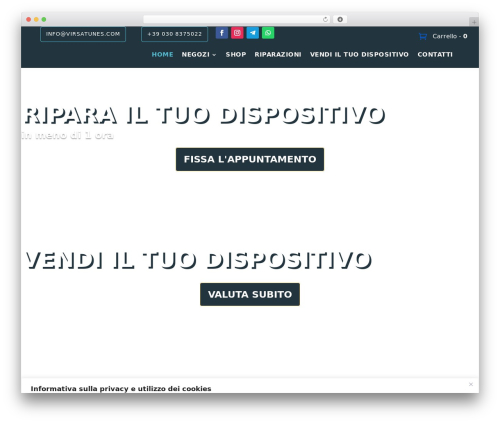Image resolution: width=500 pixels, height=423 pixels.
Task: Click the +39 030 8375022 phone button
Action: click(175, 34)
